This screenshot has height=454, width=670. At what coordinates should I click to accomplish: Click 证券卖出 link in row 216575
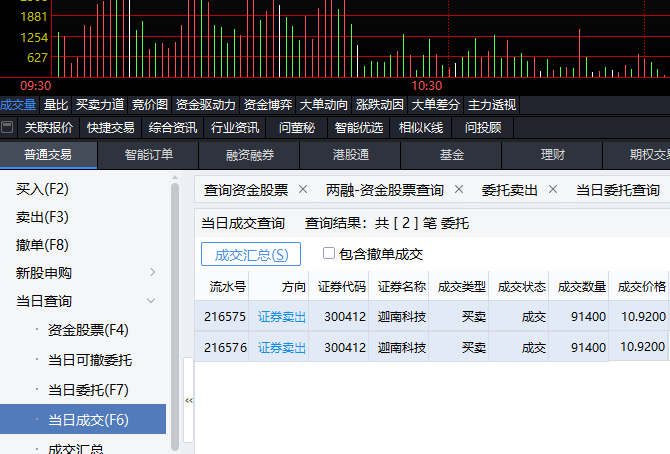pyautogui.click(x=282, y=317)
